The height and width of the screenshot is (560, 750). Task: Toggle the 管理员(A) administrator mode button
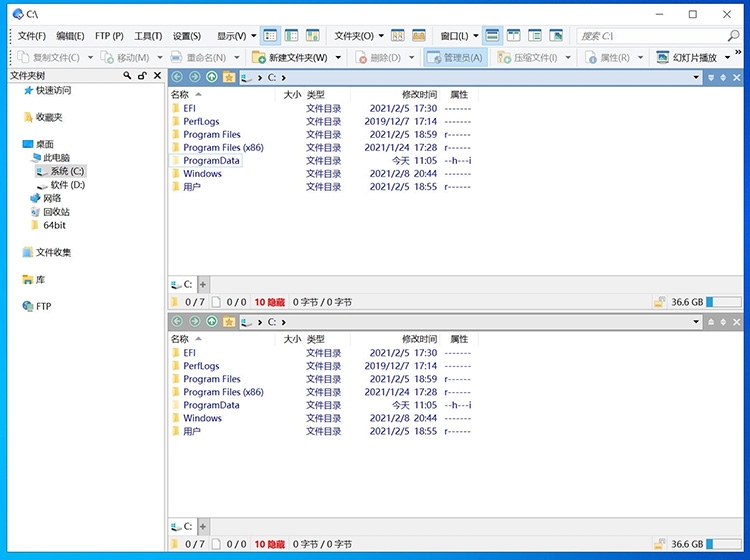click(455, 57)
